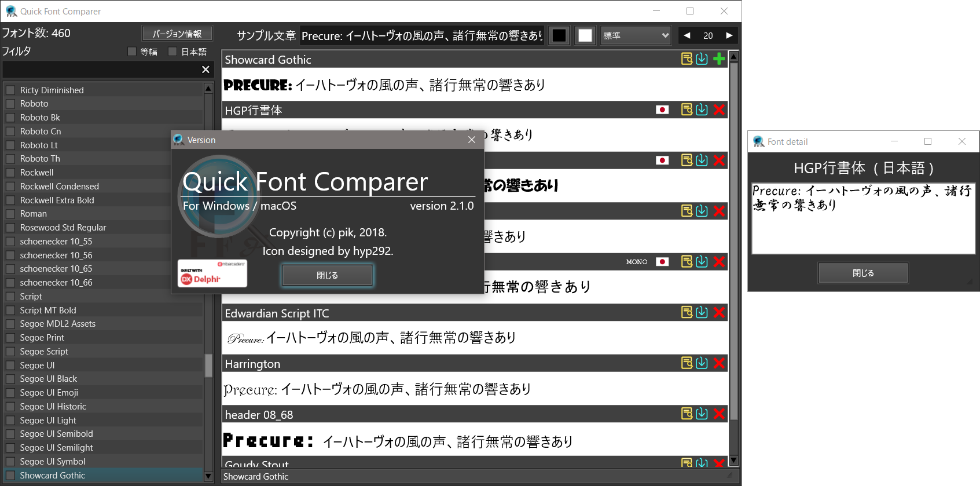The width and height of the screenshot is (980, 486).
Task: Click font list scrollbar up arrow
Action: tap(208, 89)
